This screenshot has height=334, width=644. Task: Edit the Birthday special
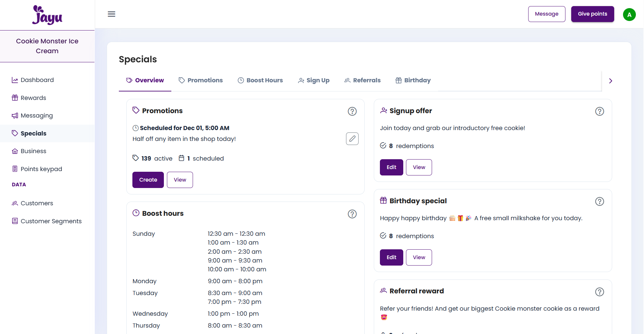pos(391,257)
